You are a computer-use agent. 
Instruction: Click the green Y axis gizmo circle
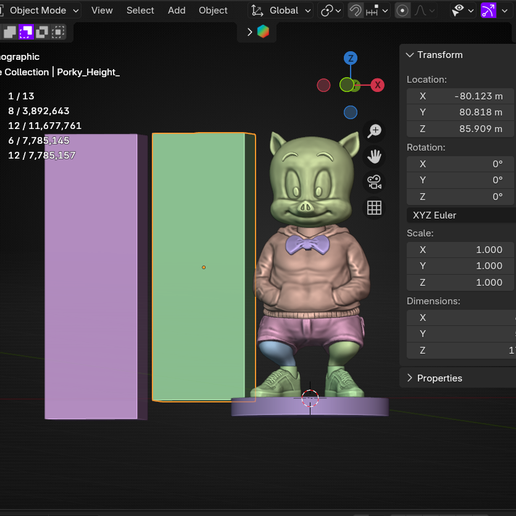pyautogui.click(x=347, y=85)
